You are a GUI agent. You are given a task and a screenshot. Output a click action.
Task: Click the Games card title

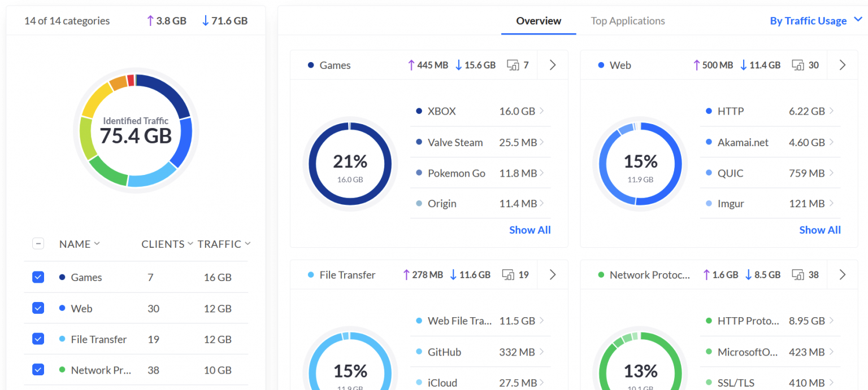point(335,65)
